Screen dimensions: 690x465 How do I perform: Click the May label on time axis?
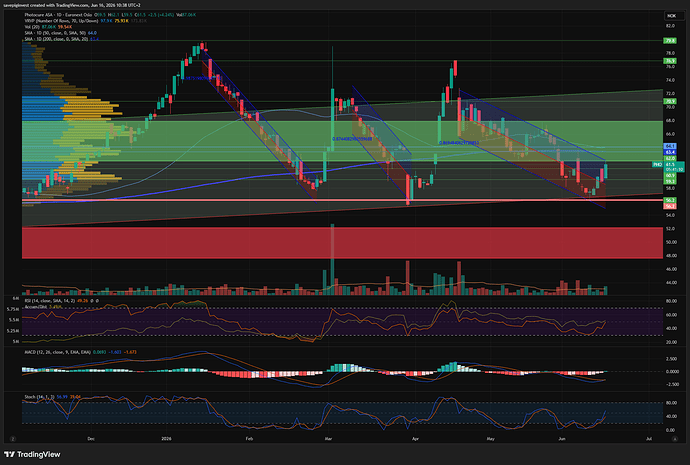(491, 439)
